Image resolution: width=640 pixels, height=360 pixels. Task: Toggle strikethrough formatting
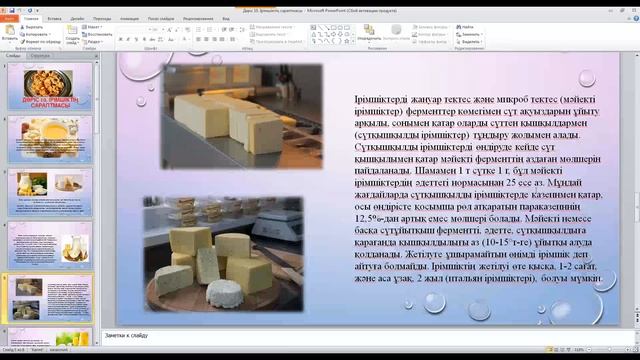click(x=152, y=40)
